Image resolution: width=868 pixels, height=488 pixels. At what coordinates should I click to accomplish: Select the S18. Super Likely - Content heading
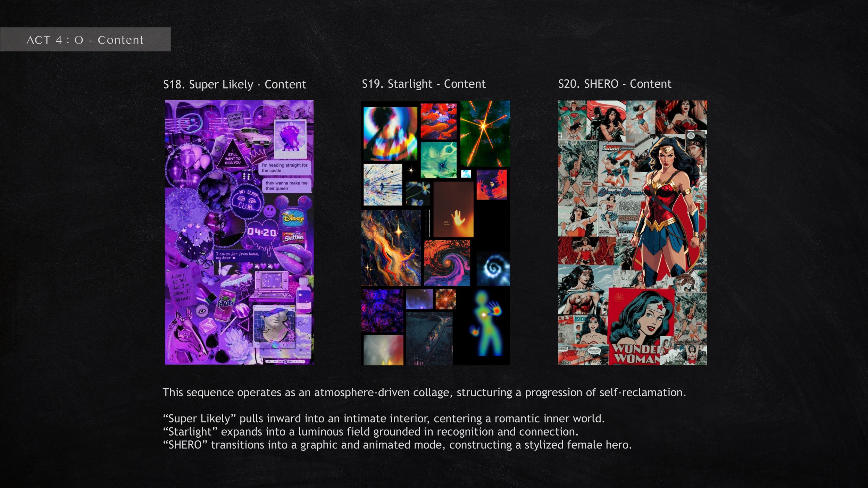point(234,84)
